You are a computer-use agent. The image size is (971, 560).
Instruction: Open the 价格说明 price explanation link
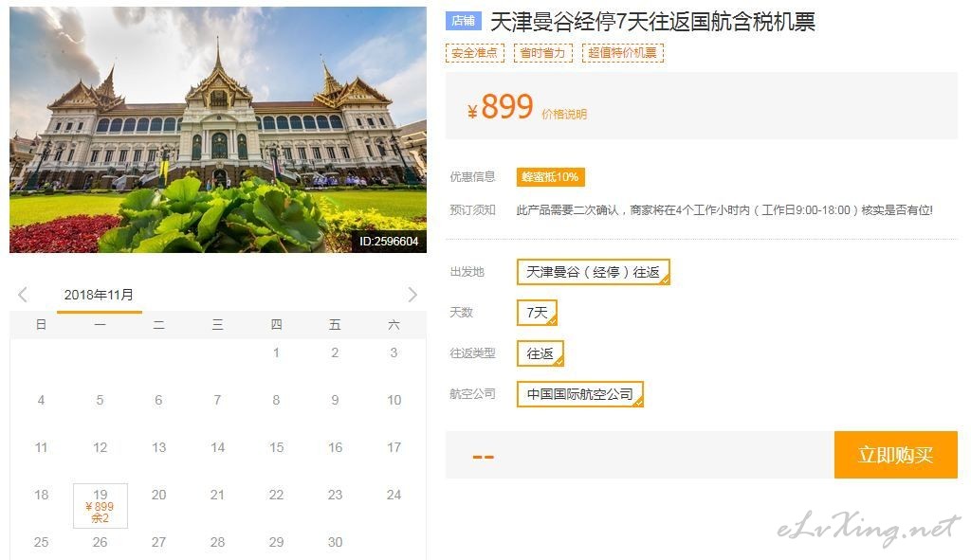[564, 115]
